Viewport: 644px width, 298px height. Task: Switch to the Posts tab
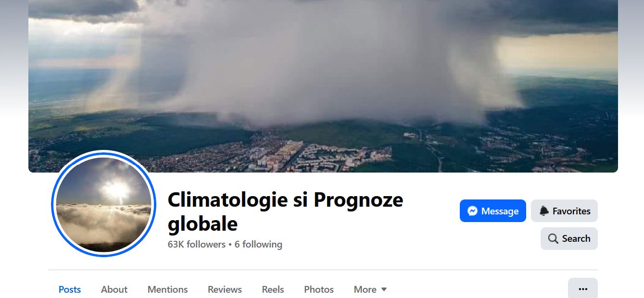click(x=70, y=289)
